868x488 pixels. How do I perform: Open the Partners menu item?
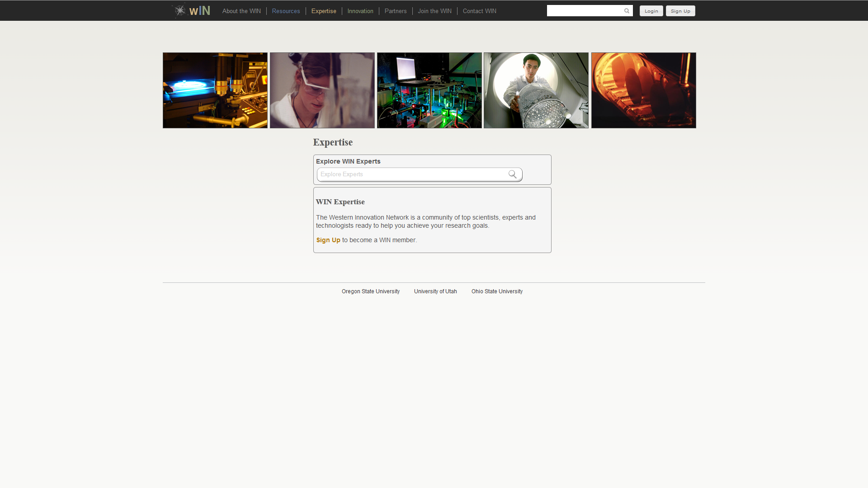tap(396, 11)
